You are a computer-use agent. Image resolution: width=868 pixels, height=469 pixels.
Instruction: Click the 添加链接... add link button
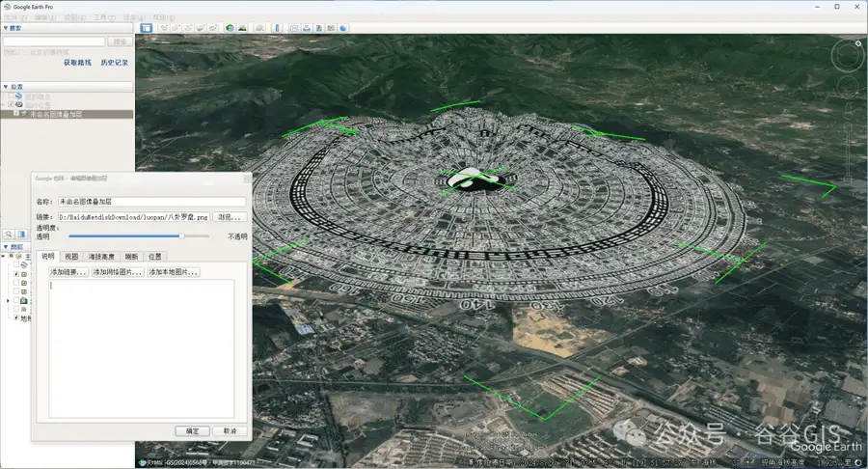click(68, 272)
